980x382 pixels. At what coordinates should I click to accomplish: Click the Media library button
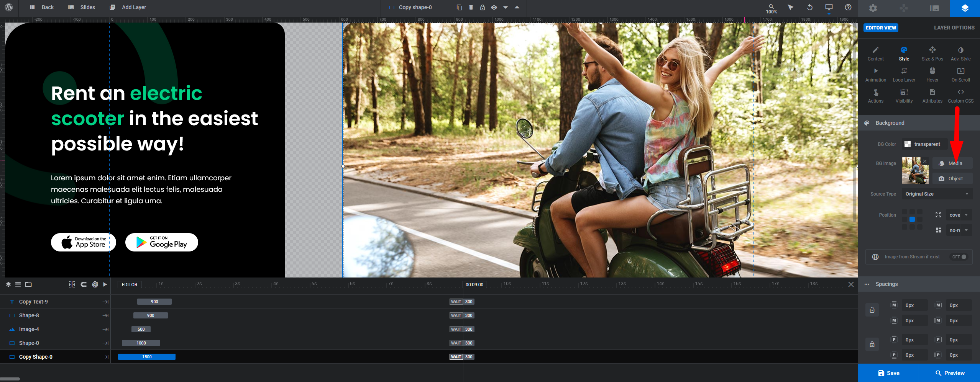[952, 163]
